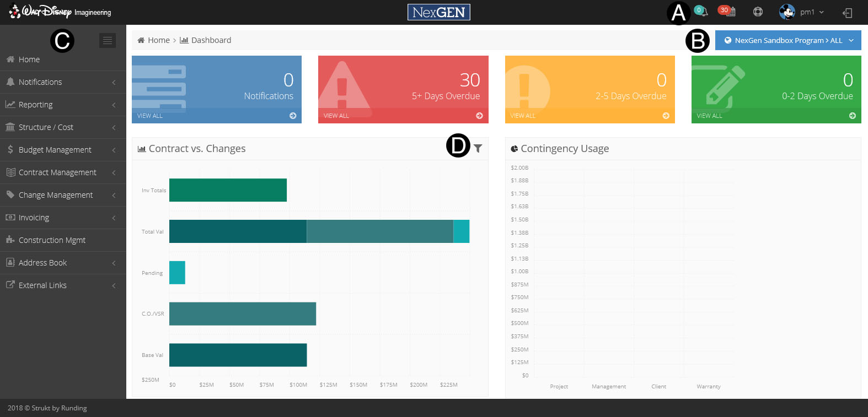
Task: Click the notifications bell icon in header
Action: click(701, 12)
